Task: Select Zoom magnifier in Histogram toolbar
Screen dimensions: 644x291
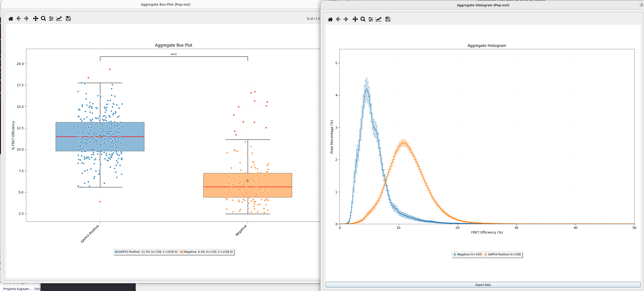Action: (x=363, y=19)
